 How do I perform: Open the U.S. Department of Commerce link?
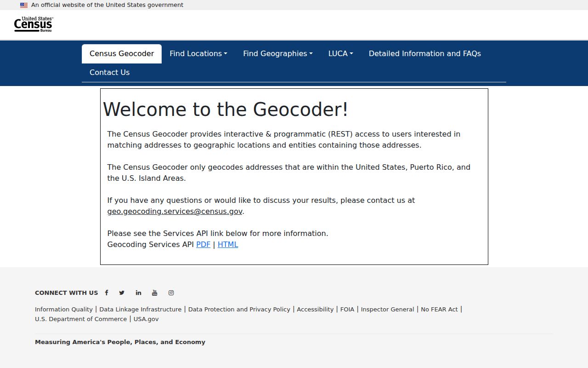pos(81,319)
